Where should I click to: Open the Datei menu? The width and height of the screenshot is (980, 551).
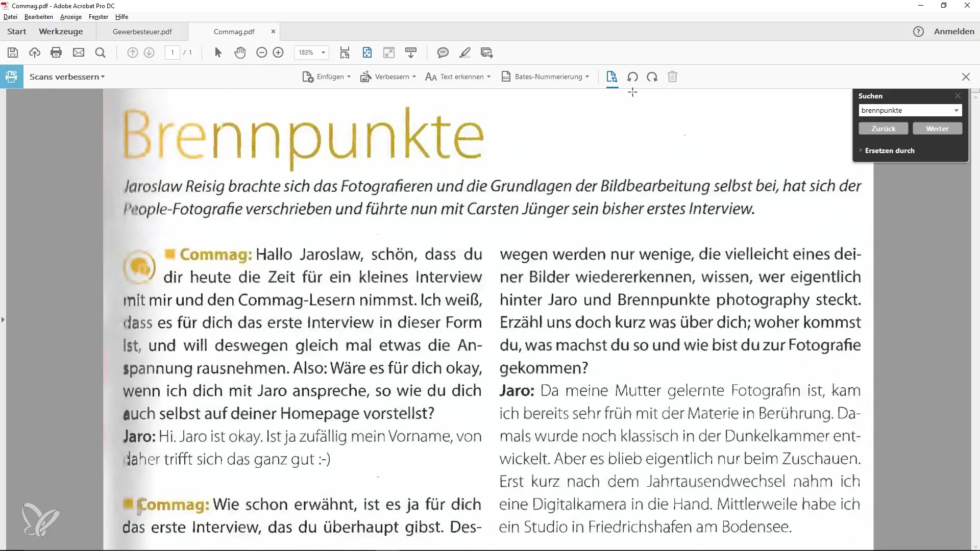[10, 17]
